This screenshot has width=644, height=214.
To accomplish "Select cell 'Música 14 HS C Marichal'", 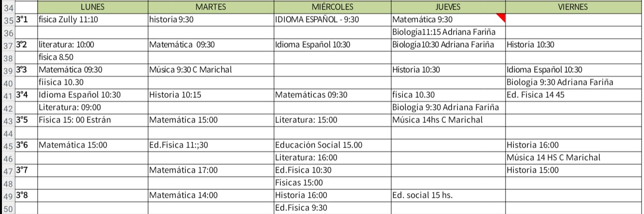I will [572, 158].
